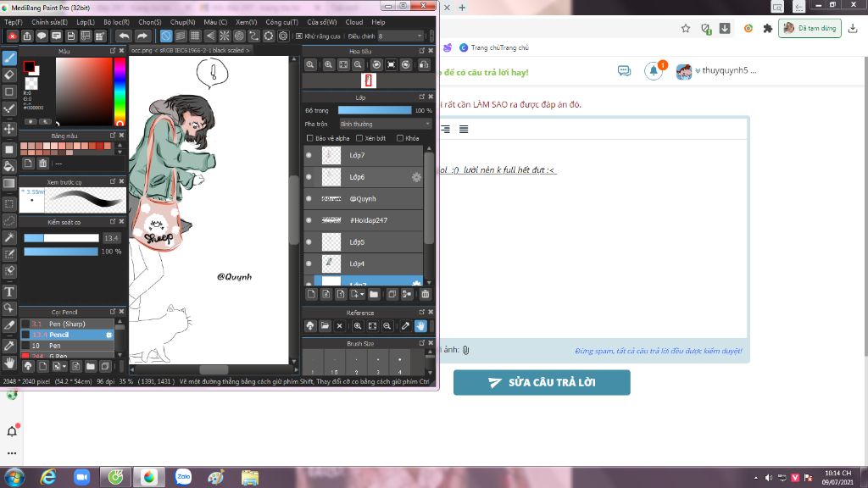The width and height of the screenshot is (868, 488).
Task: Select the rectangular Select tool
Action: [x=9, y=203]
